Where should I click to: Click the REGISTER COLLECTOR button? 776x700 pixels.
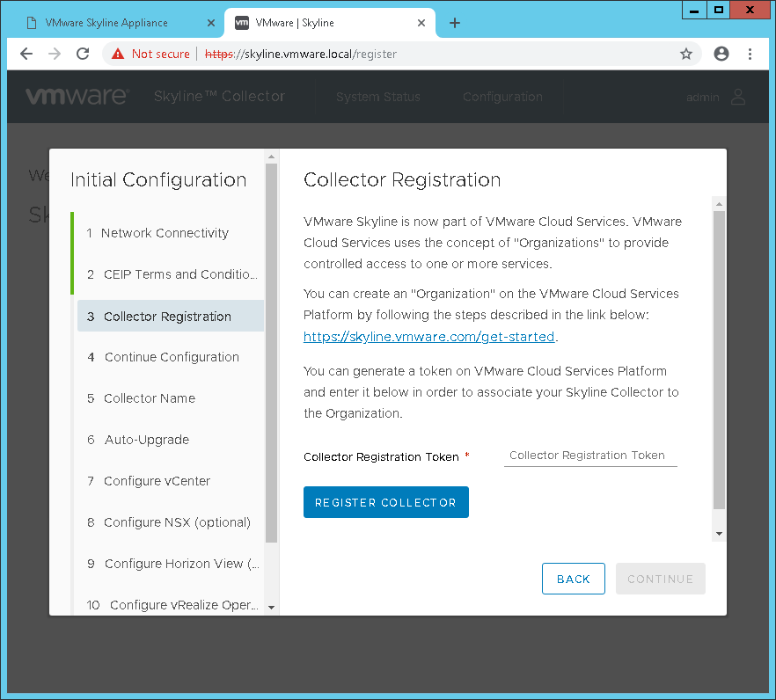click(386, 502)
